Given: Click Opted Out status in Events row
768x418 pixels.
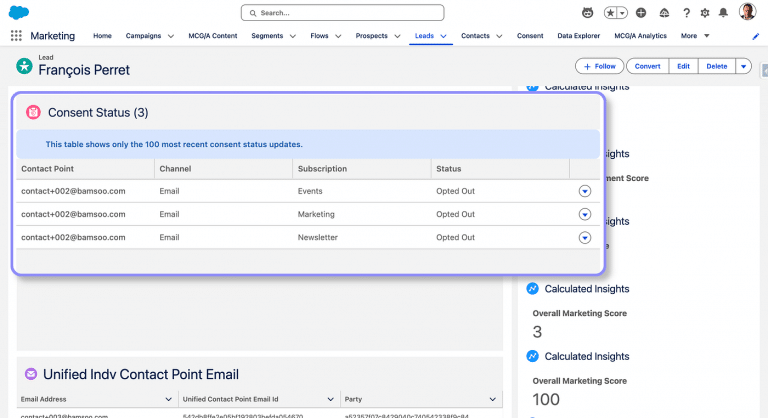Looking at the screenshot, I should pos(456,191).
